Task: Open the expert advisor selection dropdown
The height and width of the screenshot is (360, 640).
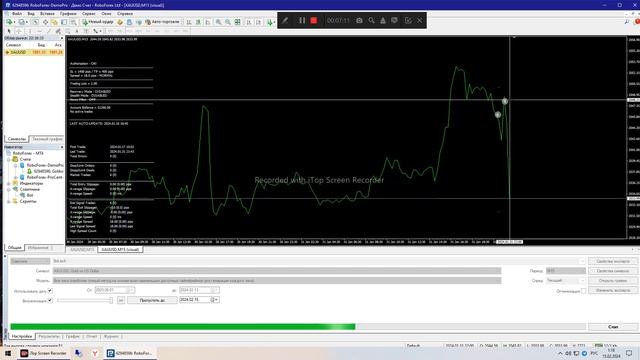Action: 582,261
